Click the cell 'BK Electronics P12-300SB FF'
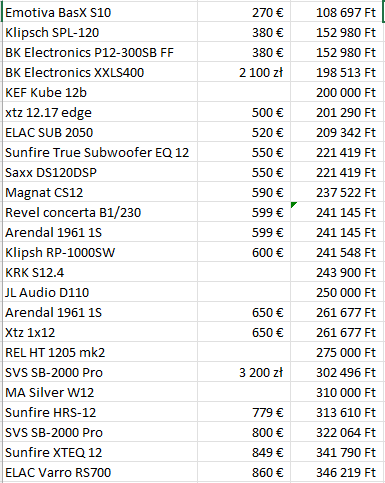This screenshot has width=385, height=483. pyautogui.click(x=100, y=52)
